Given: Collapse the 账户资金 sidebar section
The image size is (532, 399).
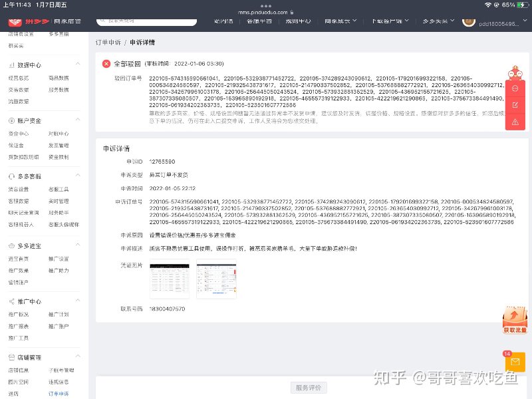Looking at the screenshot, I should [x=78, y=120].
